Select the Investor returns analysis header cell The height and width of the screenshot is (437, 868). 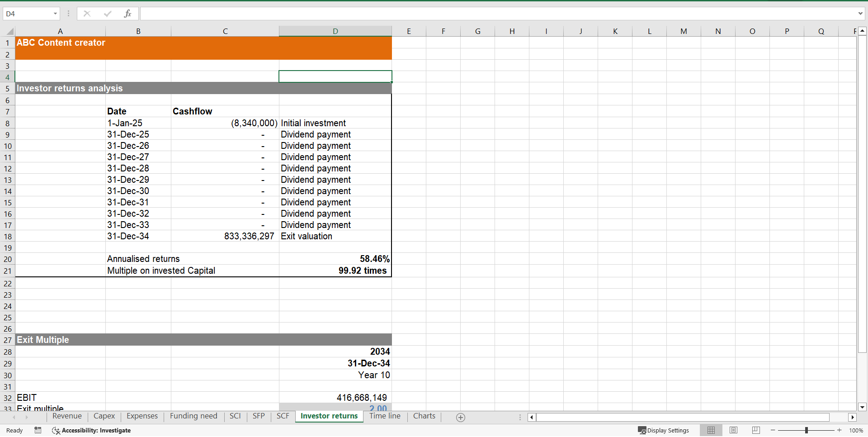tap(61, 88)
